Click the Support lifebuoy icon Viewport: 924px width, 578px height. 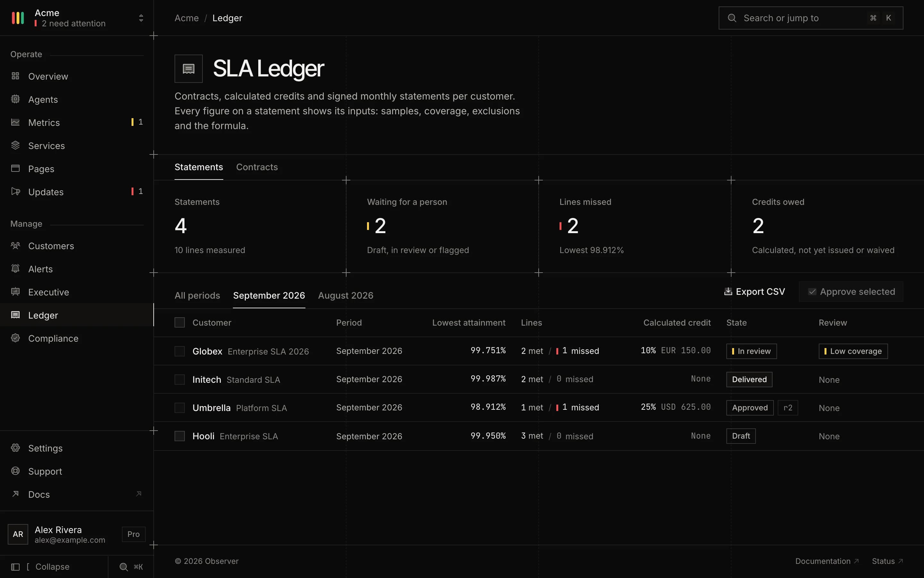pyautogui.click(x=15, y=471)
